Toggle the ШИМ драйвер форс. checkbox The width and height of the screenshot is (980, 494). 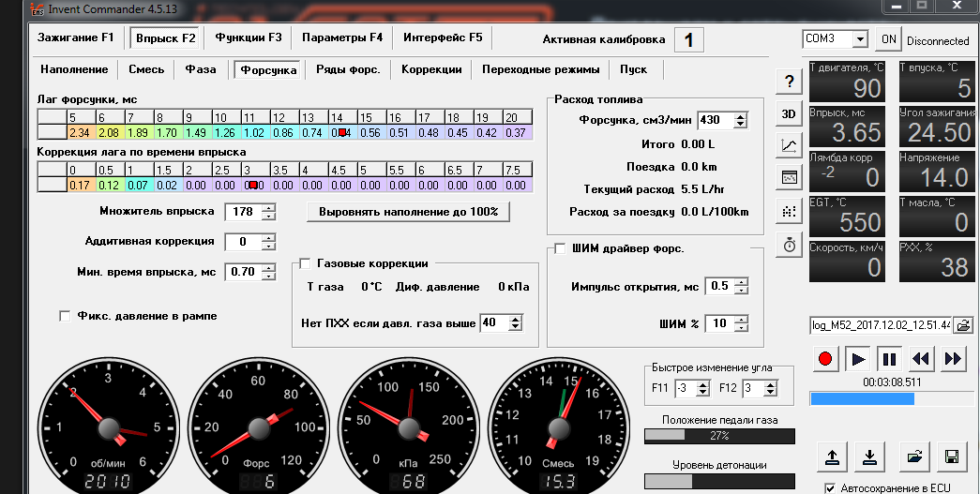point(559,248)
